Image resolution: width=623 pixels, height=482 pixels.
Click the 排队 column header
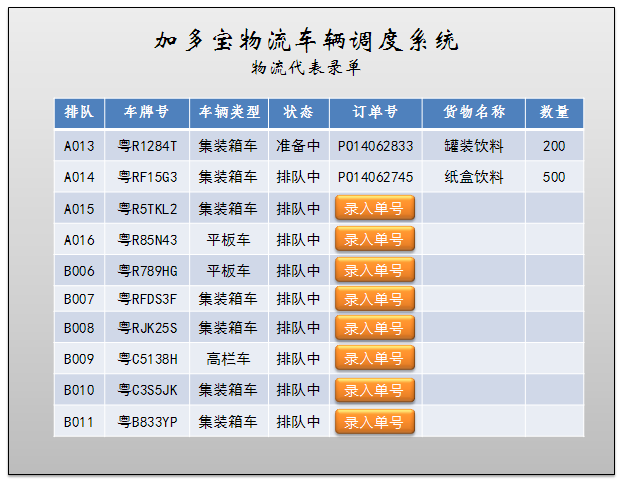coord(79,113)
